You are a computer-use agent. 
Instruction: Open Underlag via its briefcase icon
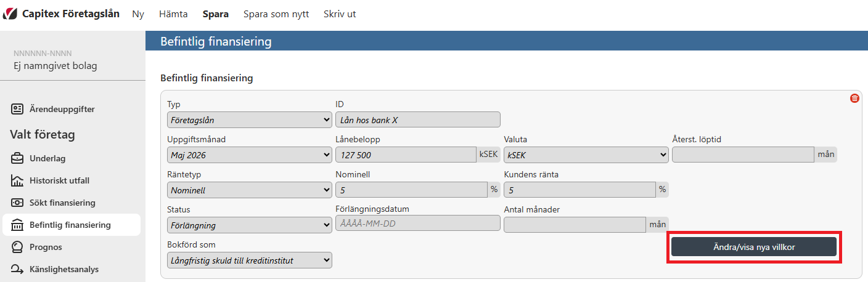[x=17, y=158]
